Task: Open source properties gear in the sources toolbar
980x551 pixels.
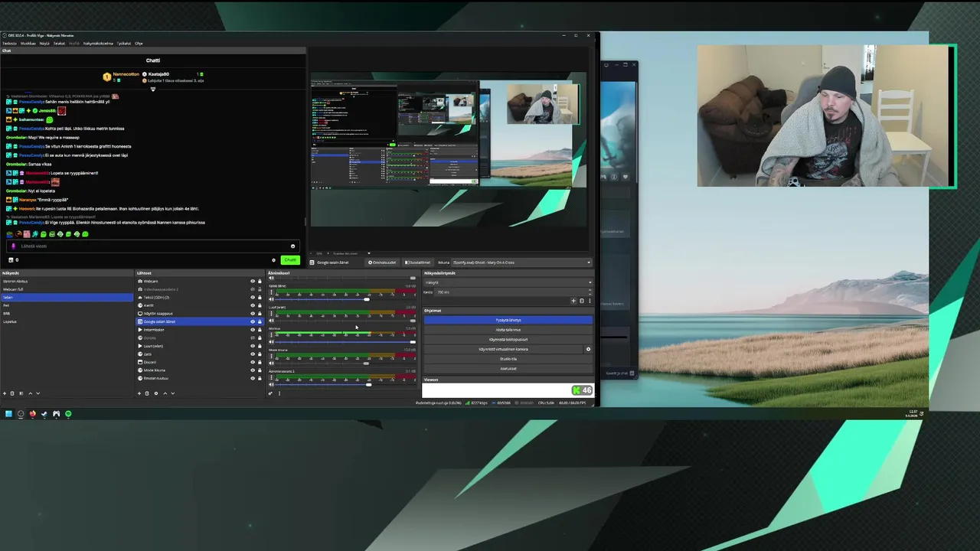Action: click(x=156, y=393)
